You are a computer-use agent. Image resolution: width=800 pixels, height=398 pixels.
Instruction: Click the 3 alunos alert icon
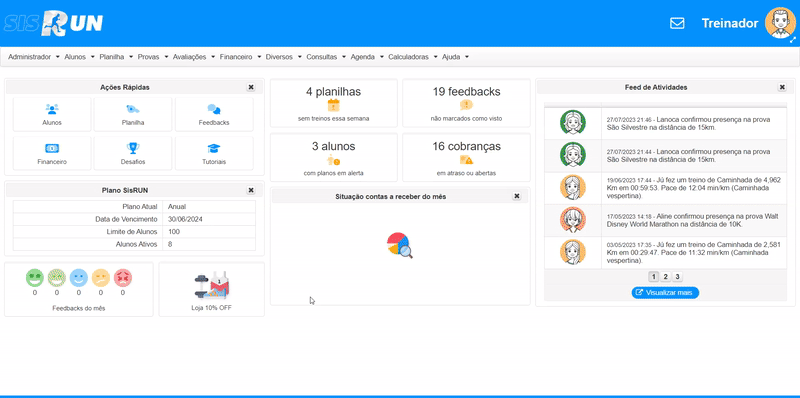333,160
